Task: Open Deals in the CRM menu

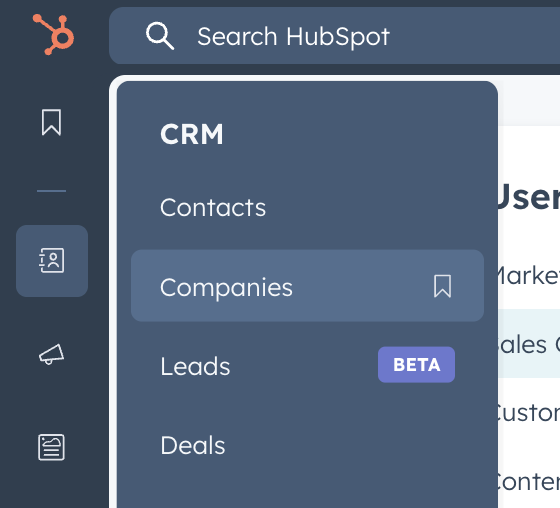Action: tap(193, 445)
